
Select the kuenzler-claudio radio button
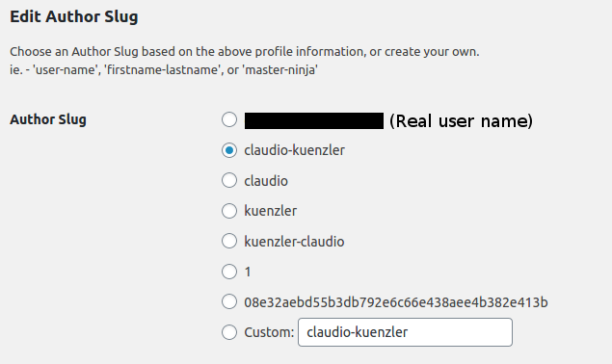[229, 241]
